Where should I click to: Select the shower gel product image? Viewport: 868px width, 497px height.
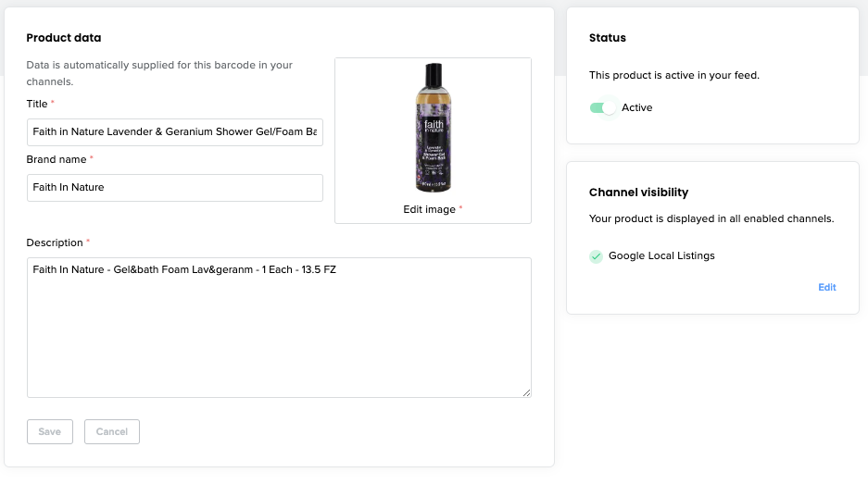[x=433, y=128]
